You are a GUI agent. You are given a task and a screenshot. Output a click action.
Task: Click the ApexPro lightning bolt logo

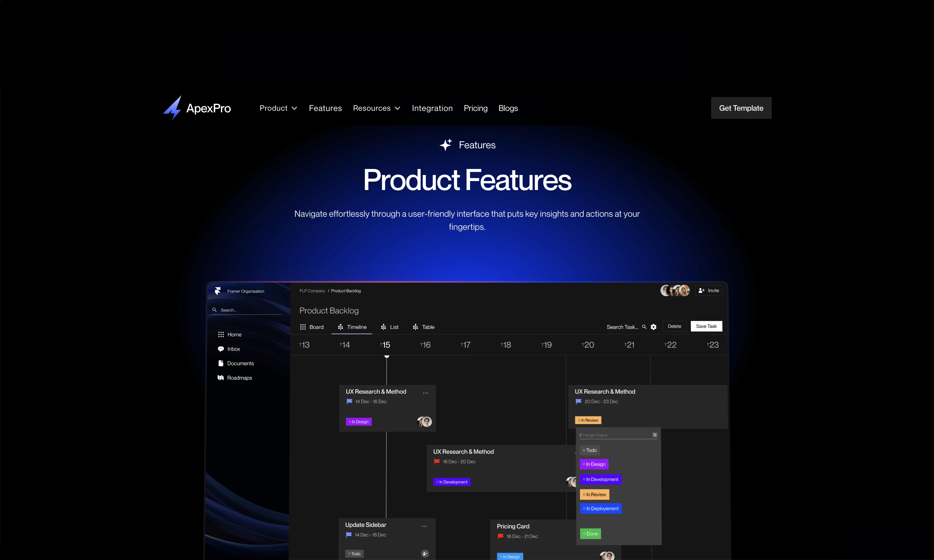pos(172,108)
